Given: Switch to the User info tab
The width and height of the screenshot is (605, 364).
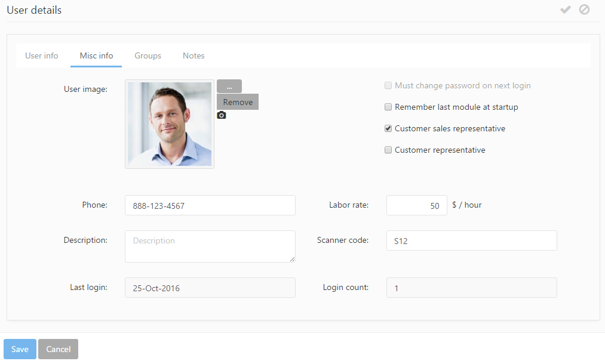Looking at the screenshot, I should pos(42,55).
